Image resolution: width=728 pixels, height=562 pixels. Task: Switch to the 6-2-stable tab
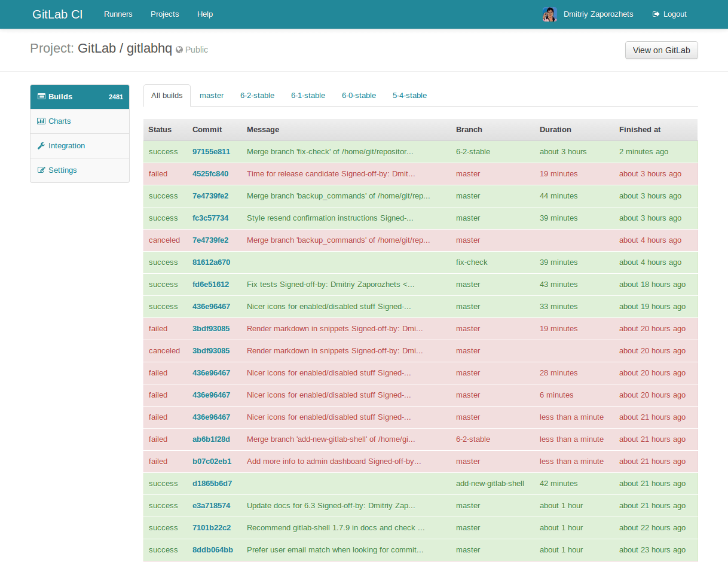pyautogui.click(x=258, y=96)
